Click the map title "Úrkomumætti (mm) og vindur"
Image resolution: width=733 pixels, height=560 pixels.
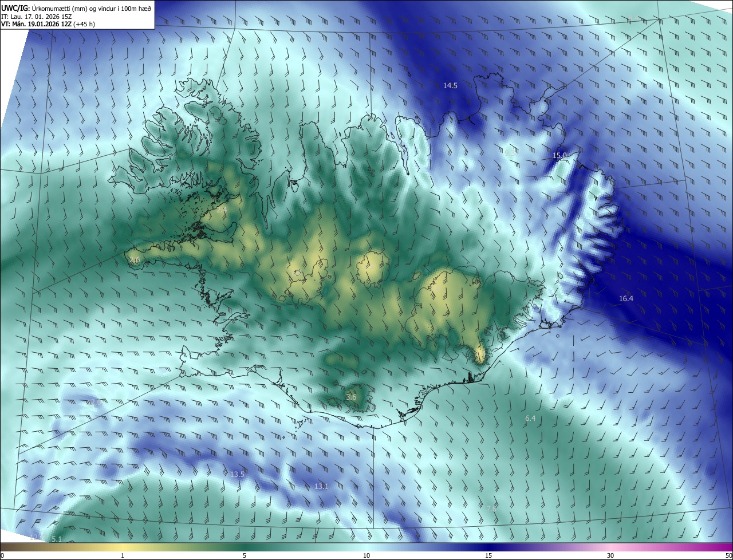tap(73, 7)
